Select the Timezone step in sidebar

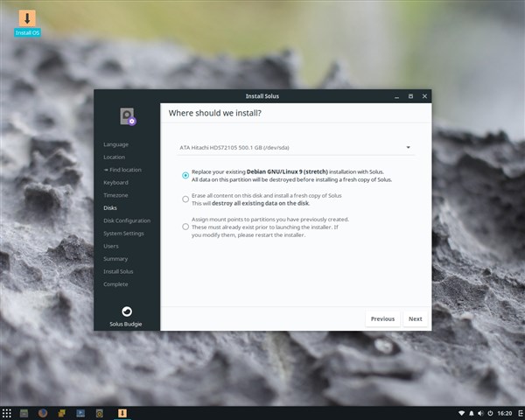coord(115,195)
